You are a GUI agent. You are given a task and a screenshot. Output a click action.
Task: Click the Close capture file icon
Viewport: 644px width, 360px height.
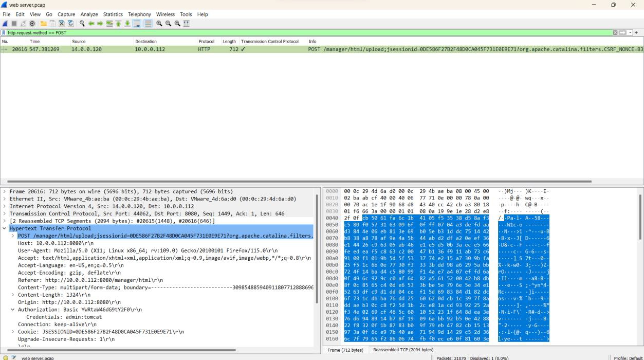(x=62, y=24)
